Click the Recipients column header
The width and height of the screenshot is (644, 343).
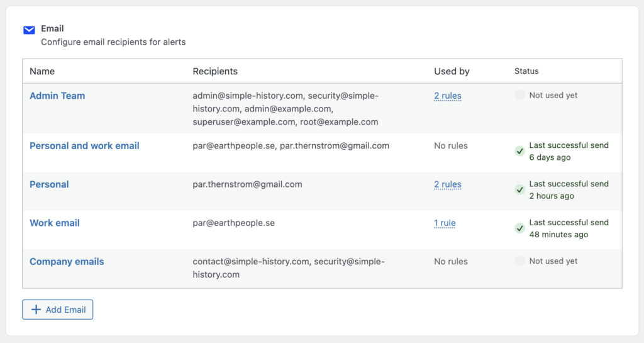[x=215, y=71]
